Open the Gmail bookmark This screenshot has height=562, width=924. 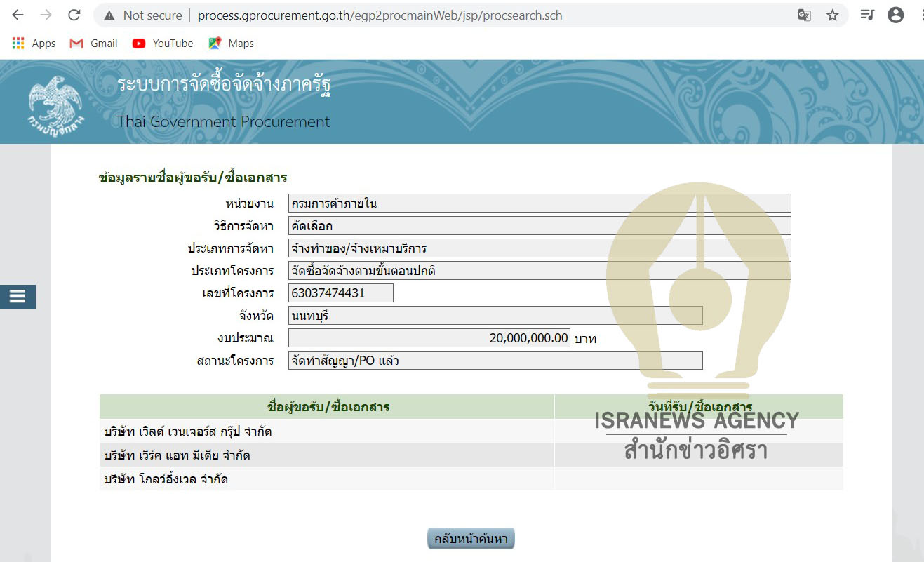click(93, 44)
